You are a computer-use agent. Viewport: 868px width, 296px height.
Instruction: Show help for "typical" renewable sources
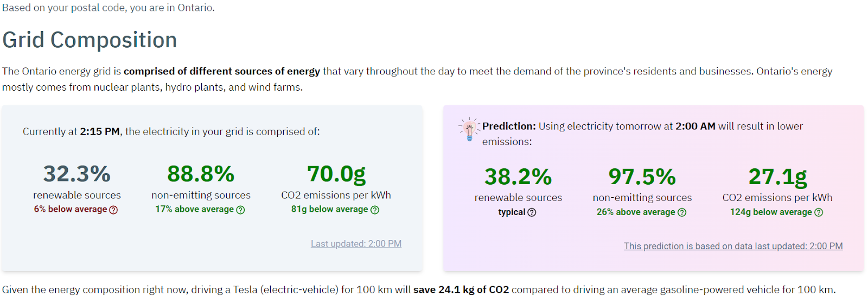tap(532, 213)
